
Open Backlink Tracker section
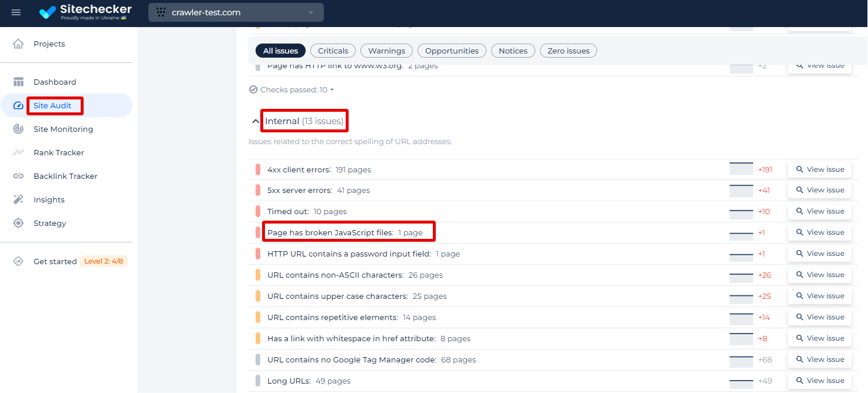65,176
